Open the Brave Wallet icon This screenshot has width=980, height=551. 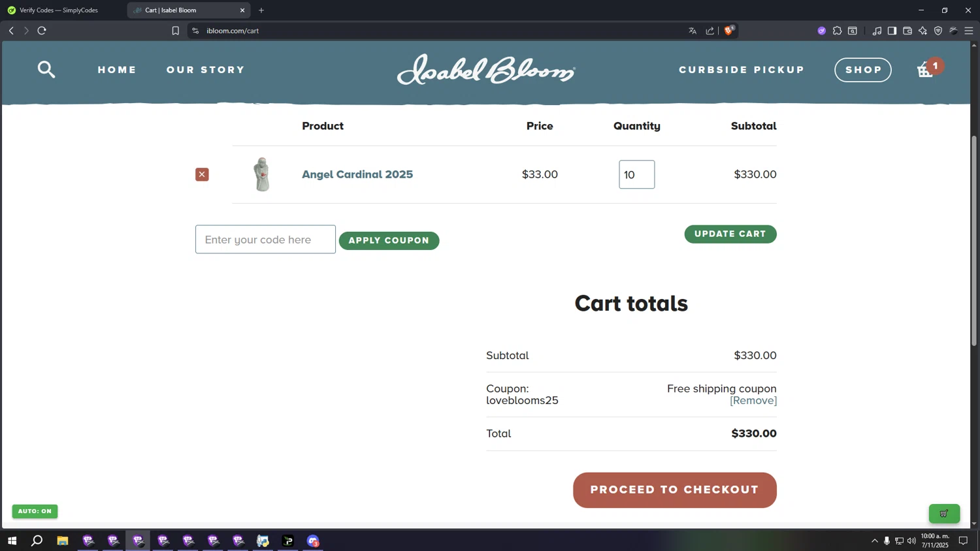click(907, 31)
